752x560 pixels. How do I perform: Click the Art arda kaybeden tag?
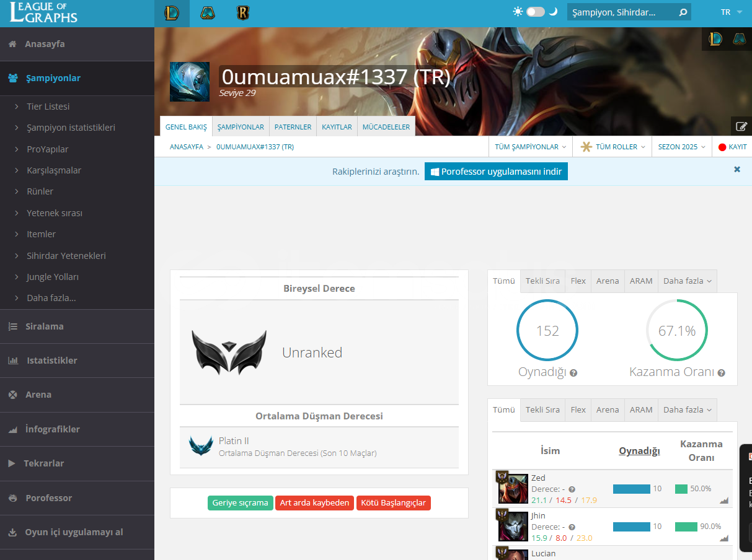pos(314,503)
